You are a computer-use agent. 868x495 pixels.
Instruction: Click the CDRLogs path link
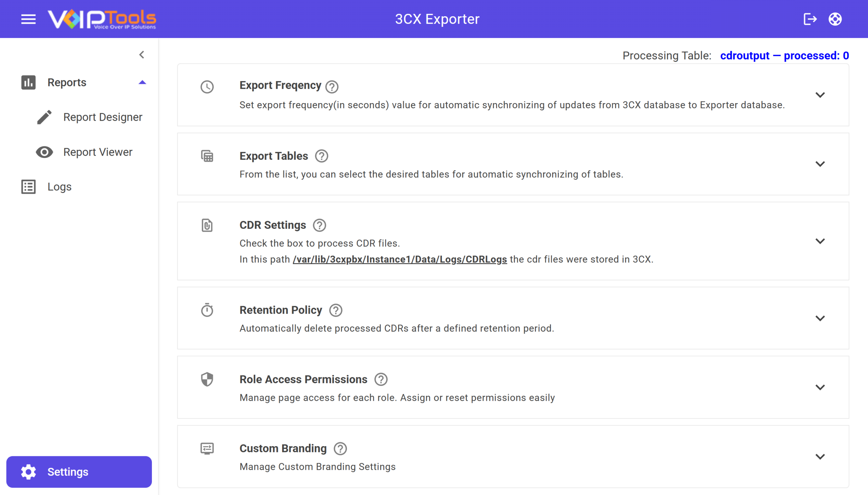[399, 259]
